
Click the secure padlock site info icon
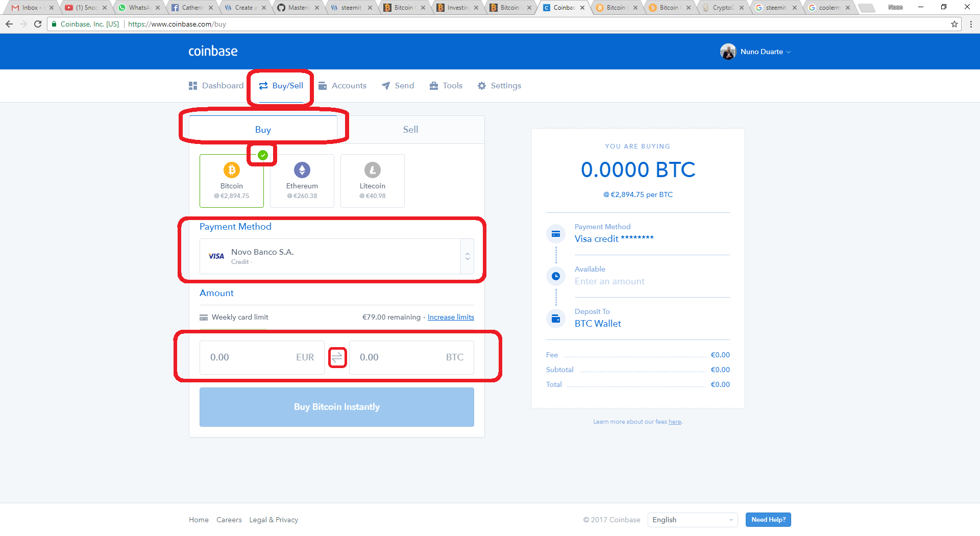pos(54,24)
